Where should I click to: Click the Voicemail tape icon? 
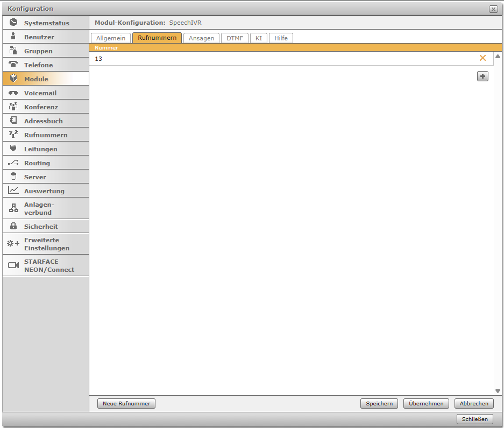point(13,93)
